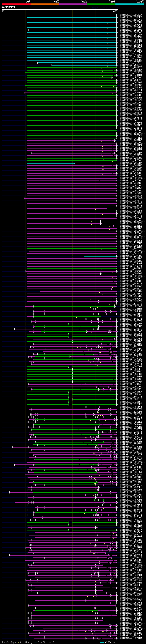
Task: Click the UniRef100_Q3MH71 hit name
Action: pos(131,417)
